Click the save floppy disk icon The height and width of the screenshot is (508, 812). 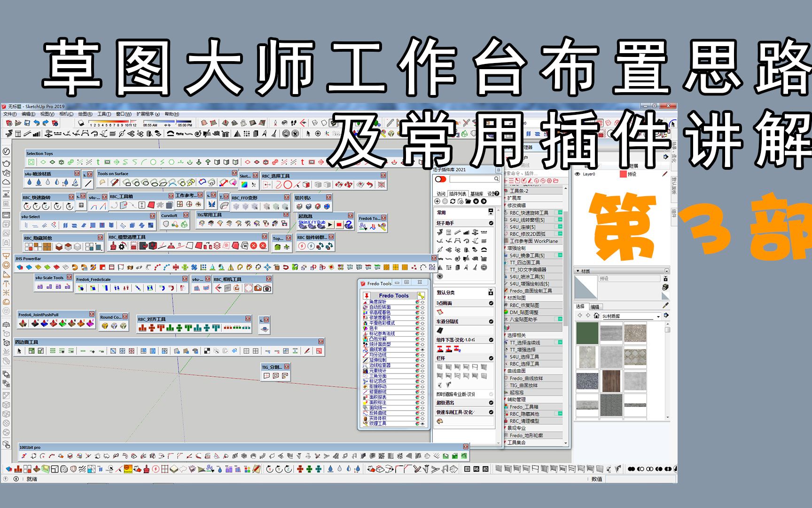(x=27, y=123)
